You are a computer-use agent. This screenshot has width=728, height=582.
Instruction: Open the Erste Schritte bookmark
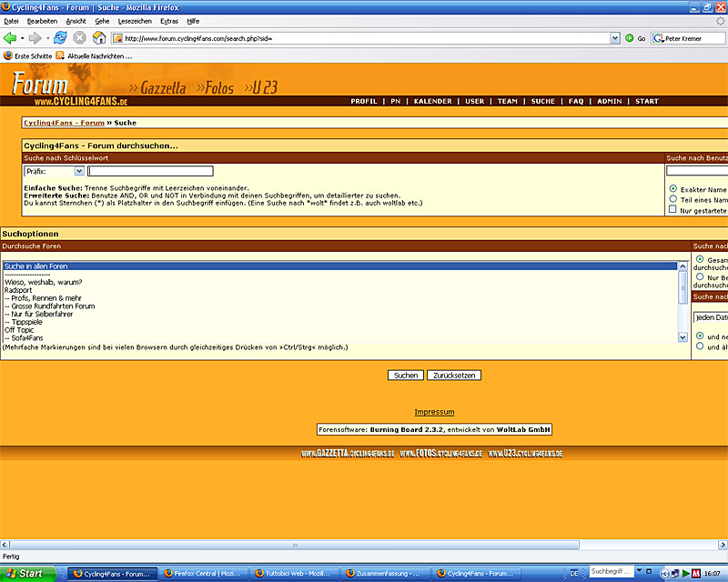pyautogui.click(x=27, y=55)
